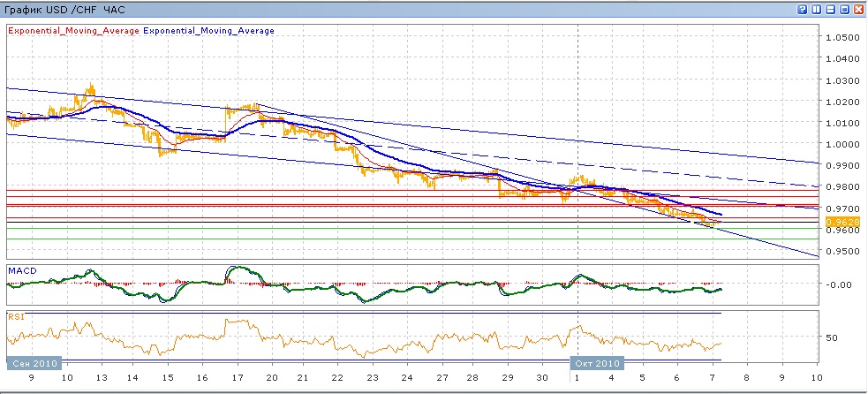868x394 pixels.
Task: Click the blue Exponential_Moving_Average legend label
Action: pyautogui.click(x=208, y=30)
